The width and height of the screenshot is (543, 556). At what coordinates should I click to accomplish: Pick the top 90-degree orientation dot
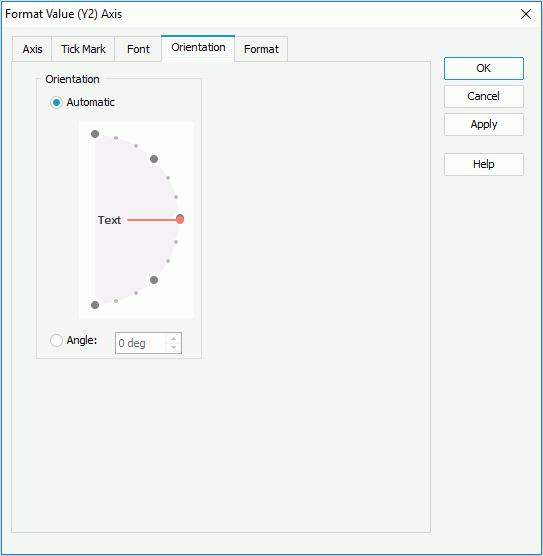click(x=95, y=134)
